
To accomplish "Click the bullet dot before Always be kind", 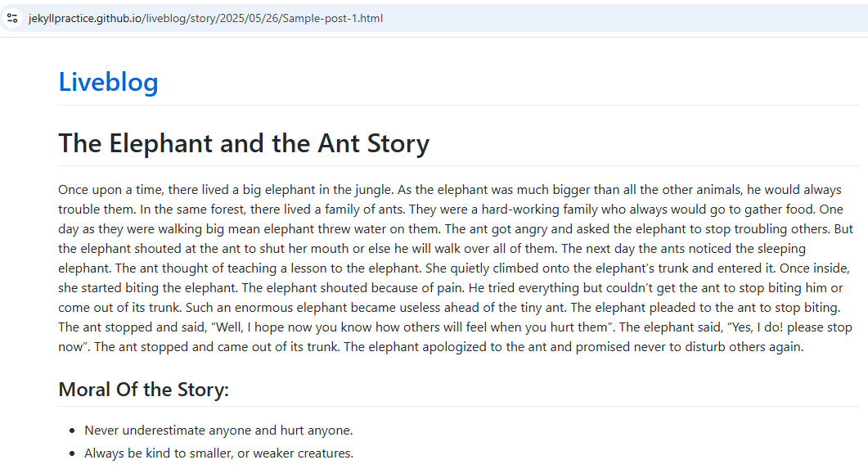I will 72,453.
